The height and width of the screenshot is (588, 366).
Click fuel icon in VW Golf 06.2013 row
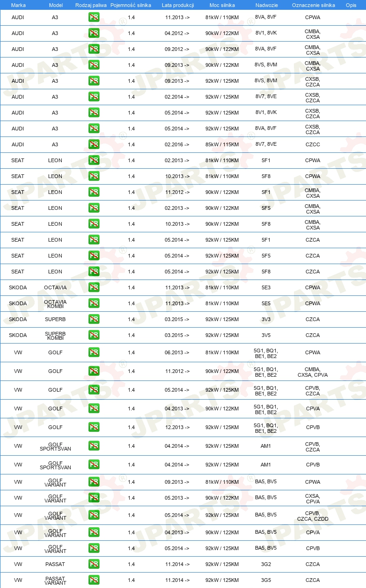(x=94, y=352)
